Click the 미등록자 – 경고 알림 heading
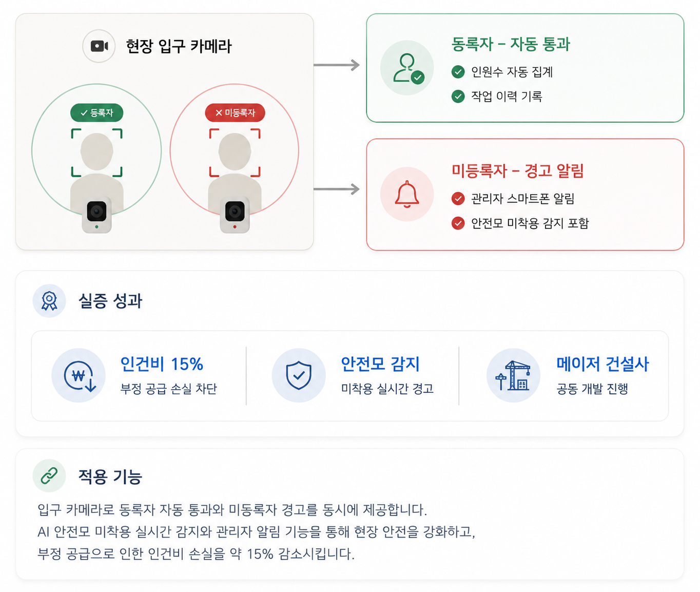 tap(518, 170)
